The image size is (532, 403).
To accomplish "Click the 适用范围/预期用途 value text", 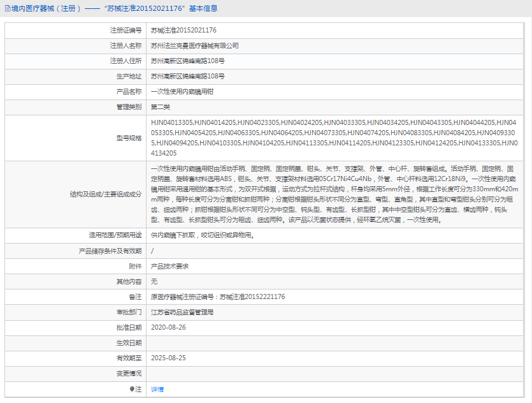I will (x=203, y=235).
